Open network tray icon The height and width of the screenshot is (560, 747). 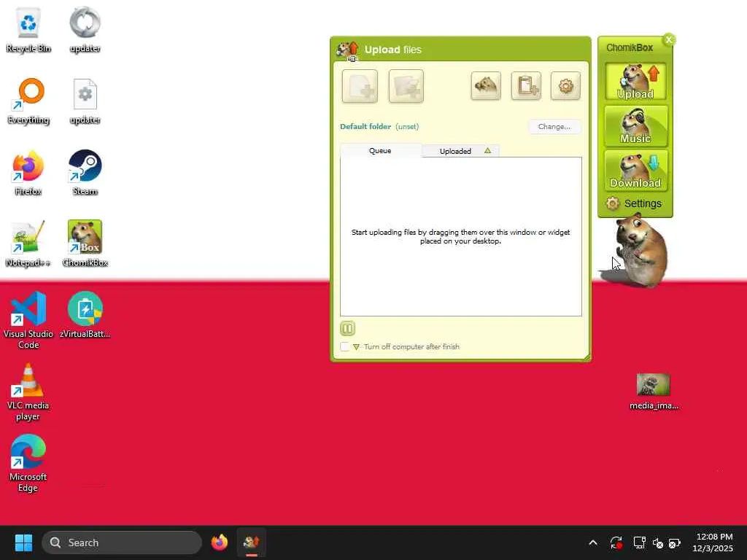pyautogui.click(x=639, y=542)
